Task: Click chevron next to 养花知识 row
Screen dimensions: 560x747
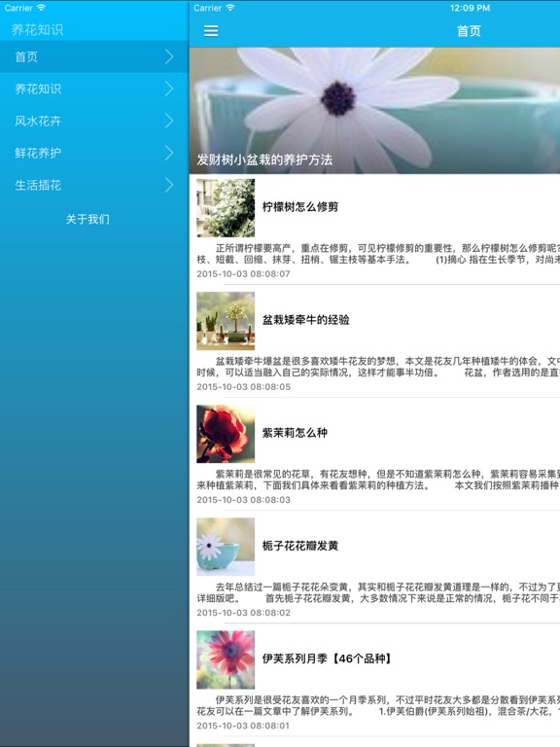Action: tap(169, 89)
